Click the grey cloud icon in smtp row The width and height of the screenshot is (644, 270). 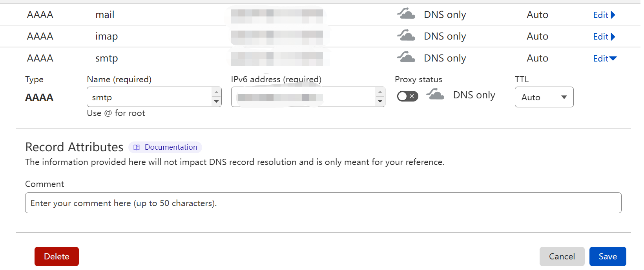point(406,57)
